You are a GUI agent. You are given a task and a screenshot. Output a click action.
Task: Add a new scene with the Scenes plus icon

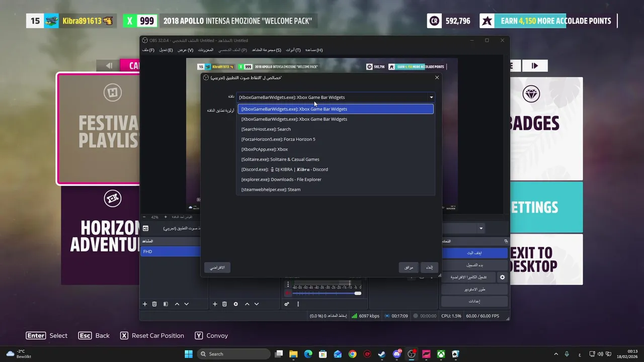145,304
